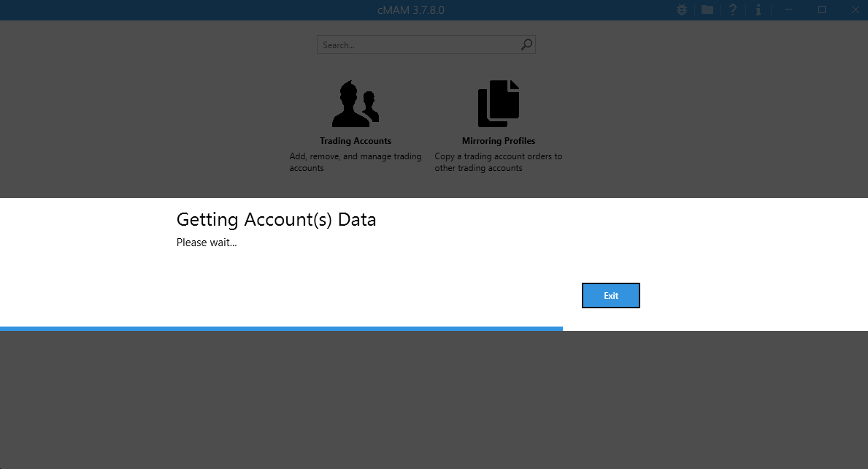The image size is (868, 469).
Task: Click the Mirroring Profiles label
Action: 499,141
